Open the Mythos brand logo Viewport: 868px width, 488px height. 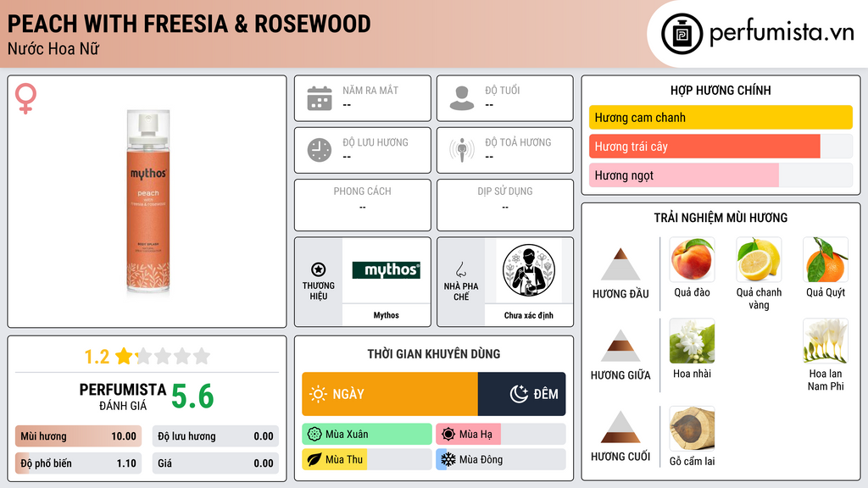click(387, 270)
